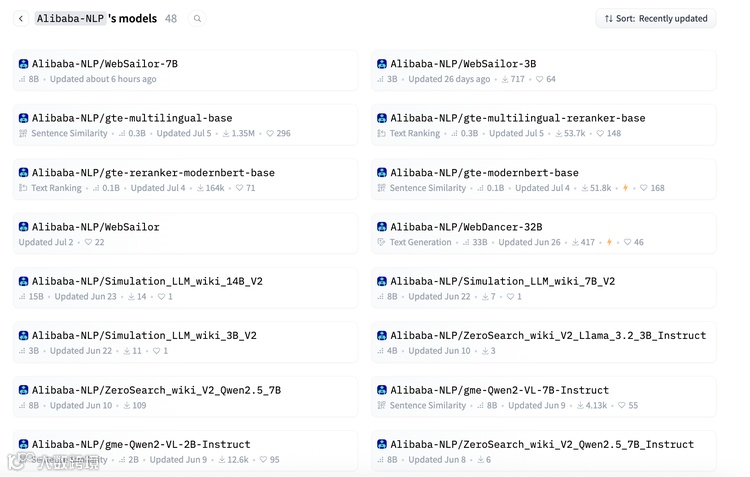The image size is (750, 477).
Task: Click the avatar icon beside ZeroSearch_wiki_V2_Qwen2.5_7B
Action: pyautogui.click(x=23, y=390)
